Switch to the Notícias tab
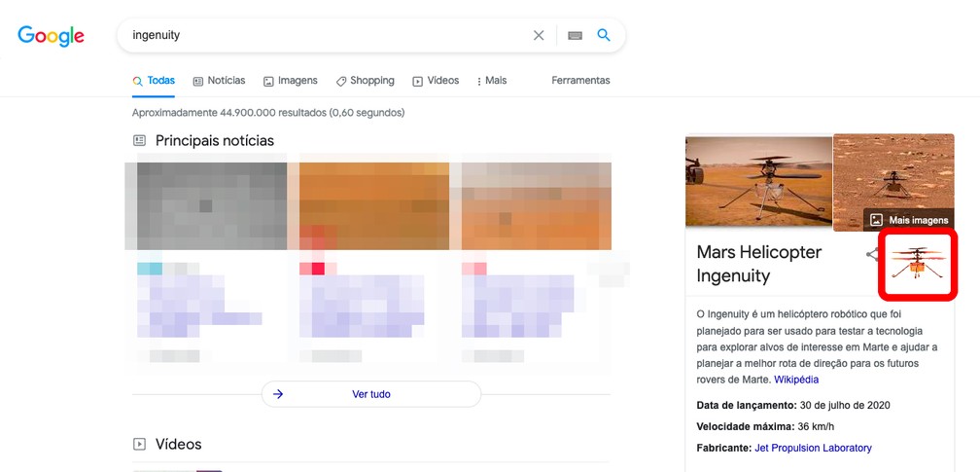The height and width of the screenshot is (472, 980). [x=220, y=81]
